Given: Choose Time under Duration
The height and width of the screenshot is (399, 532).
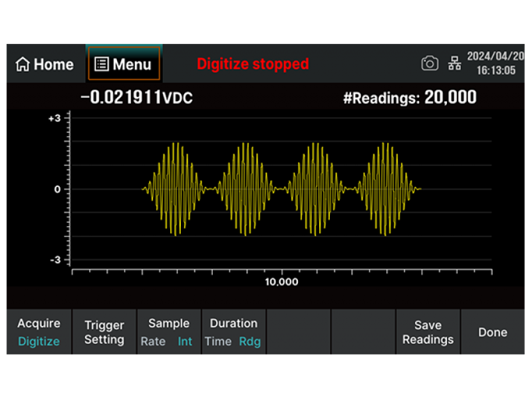Looking at the screenshot, I should coord(217,342).
